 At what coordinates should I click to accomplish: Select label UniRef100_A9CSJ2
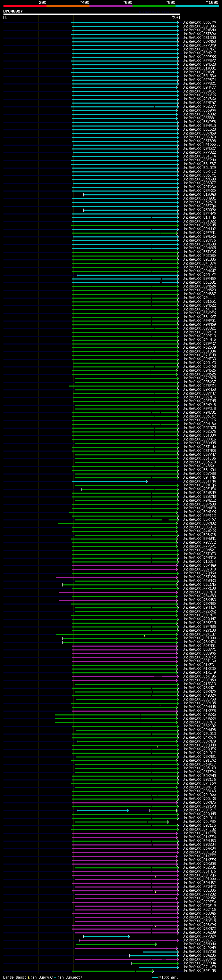(199, 543)
